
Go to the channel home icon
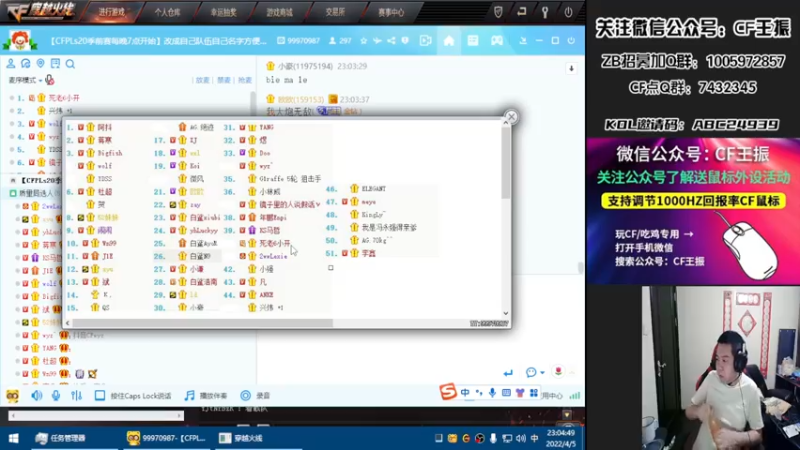[x=448, y=40]
